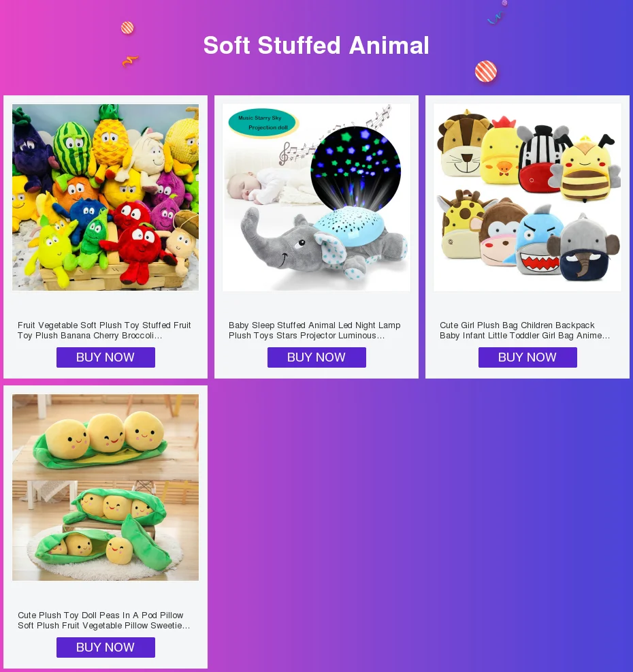This screenshot has width=633, height=672.
Task: Open the peas in a pod pillow image
Action: 105,487
